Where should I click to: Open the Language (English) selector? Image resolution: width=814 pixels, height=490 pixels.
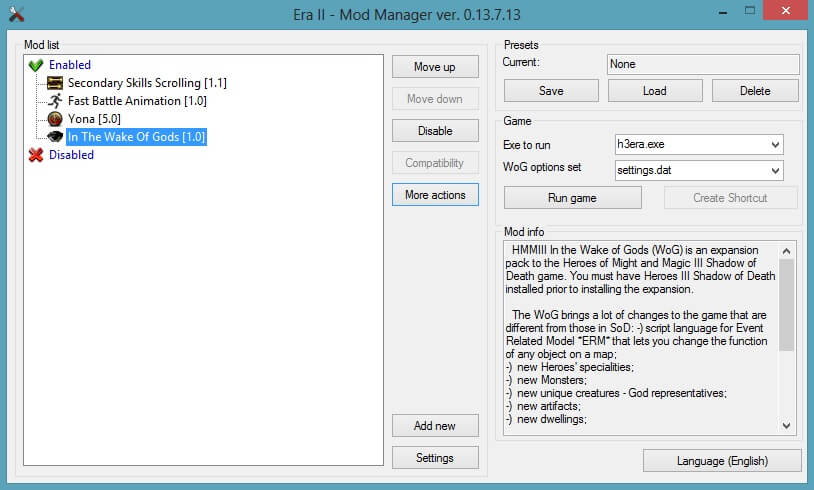721,460
